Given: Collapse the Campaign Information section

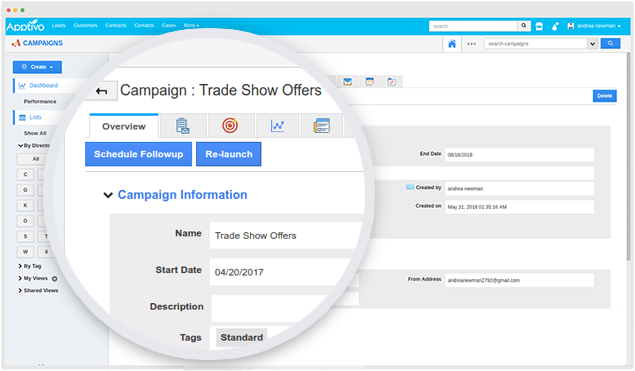Looking at the screenshot, I should tap(108, 195).
